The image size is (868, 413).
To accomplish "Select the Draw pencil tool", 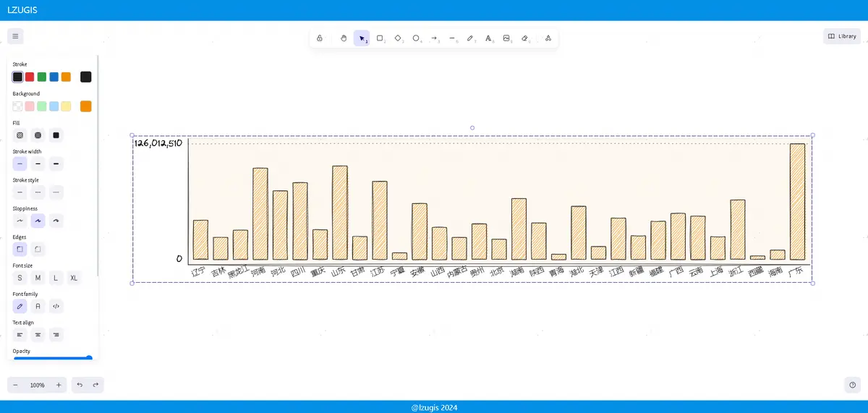I will (470, 38).
